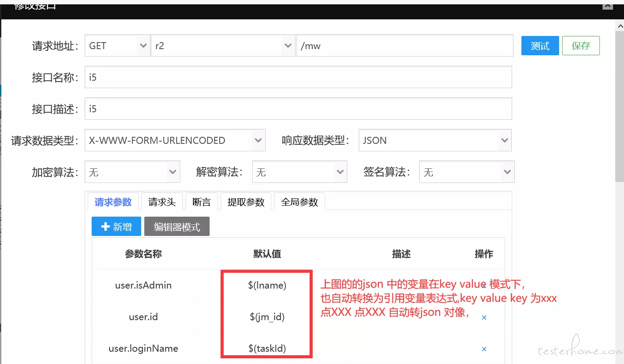Click the 参数名称 column header
The image size is (624, 364).
(143, 253)
